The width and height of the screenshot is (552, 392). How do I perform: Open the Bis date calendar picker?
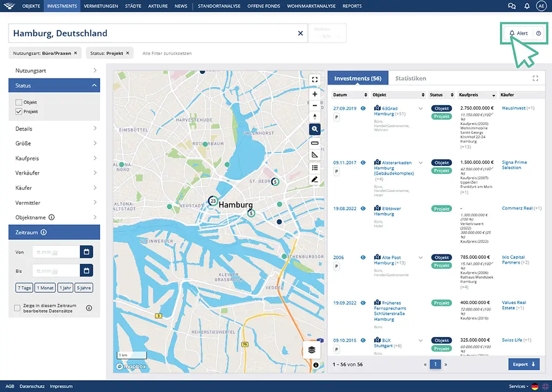86,271
